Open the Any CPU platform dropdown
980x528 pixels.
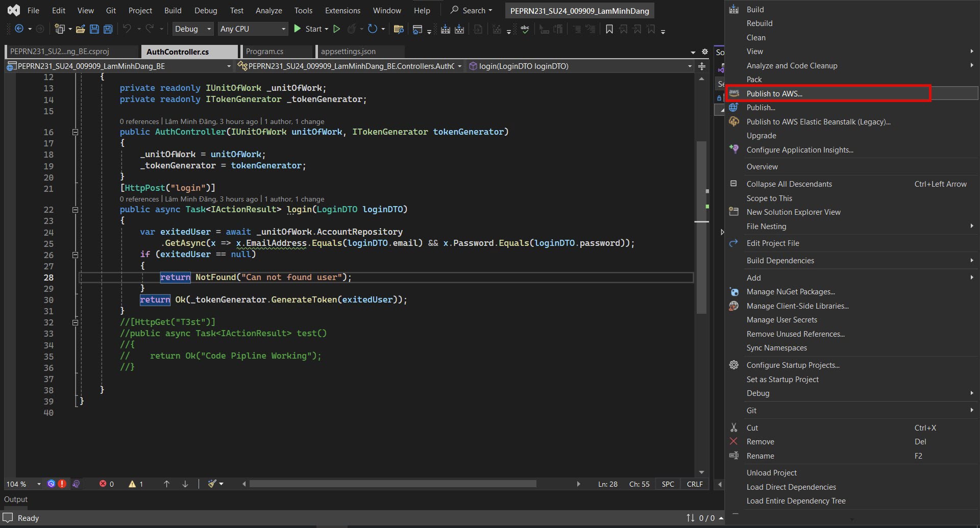pyautogui.click(x=253, y=29)
